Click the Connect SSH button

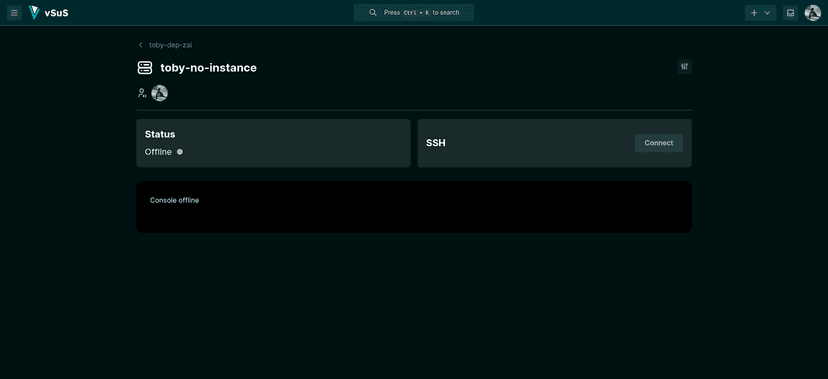point(658,143)
